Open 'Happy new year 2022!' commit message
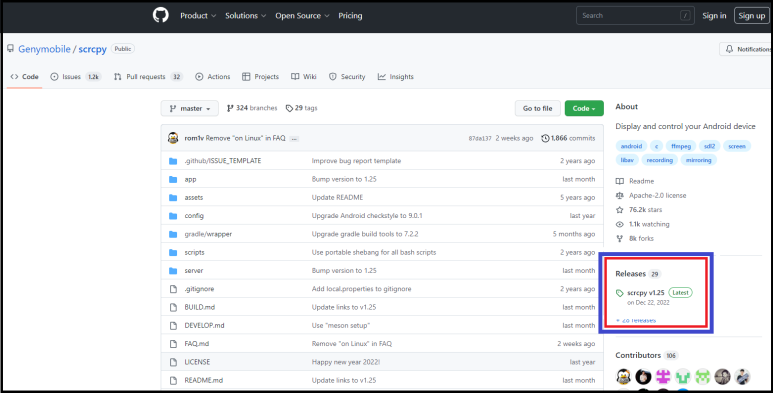Image resolution: width=773 pixels, height=393 pixels. [346, 361]
